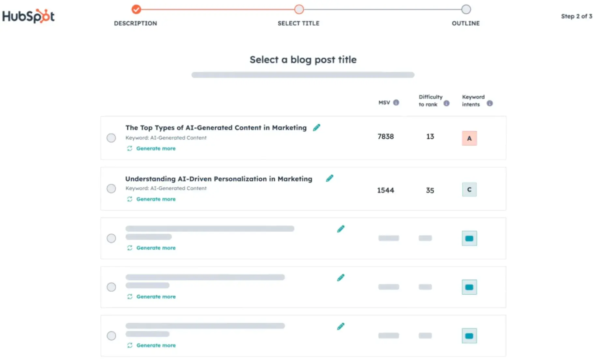This screenshot has height=364, width=600.
Task: Click the pencil icon in the fifth title card
Action: (341, 326)
